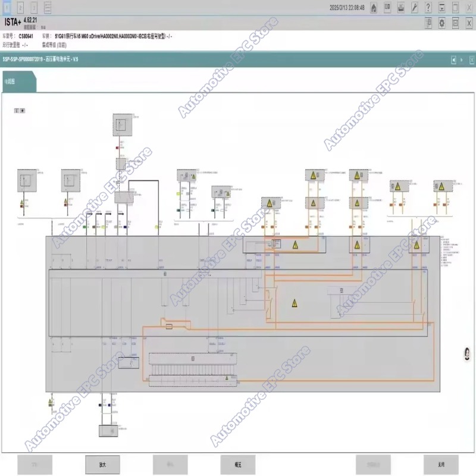Open the help question mark icon
Screen dimensions: 476x476
click(x=428, y=8)
